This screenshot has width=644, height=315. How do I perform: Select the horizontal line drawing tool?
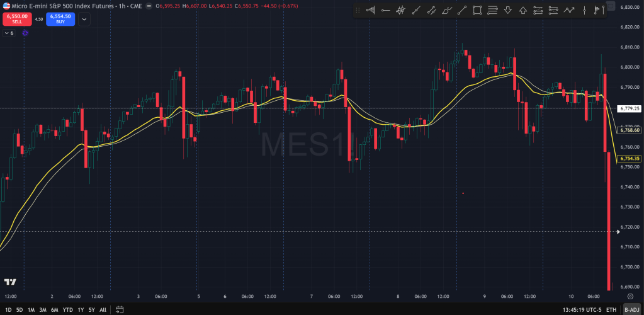pyautogui.click(x=385, y=10)
